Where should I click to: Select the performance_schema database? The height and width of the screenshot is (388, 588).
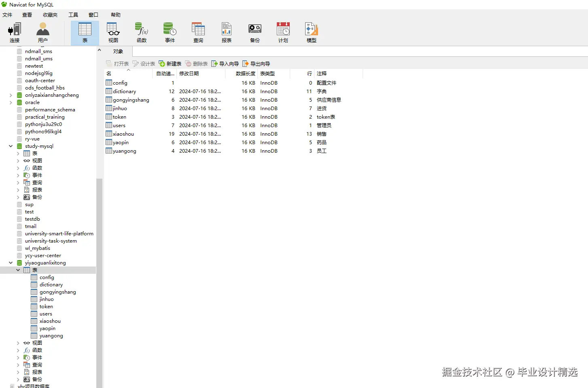(x=50, y=110)
